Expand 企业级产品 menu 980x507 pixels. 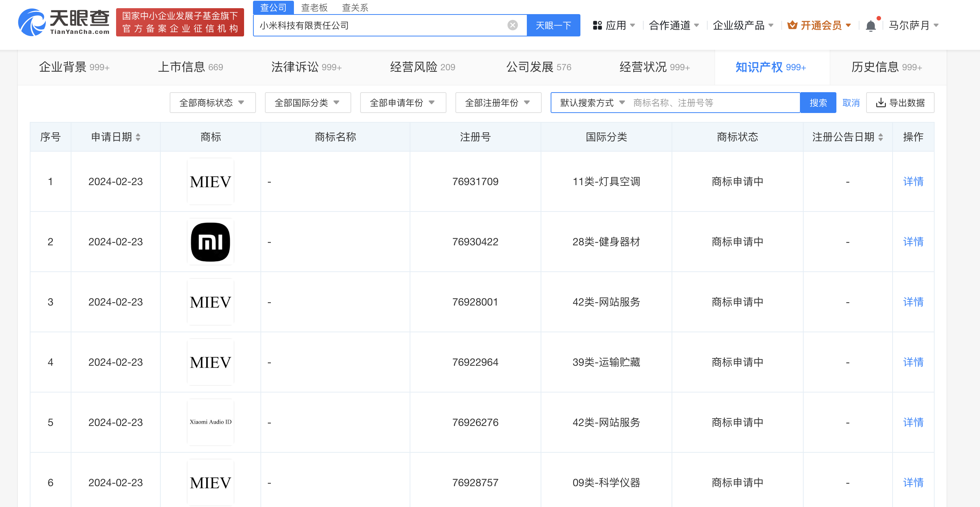tap(743, 26)
